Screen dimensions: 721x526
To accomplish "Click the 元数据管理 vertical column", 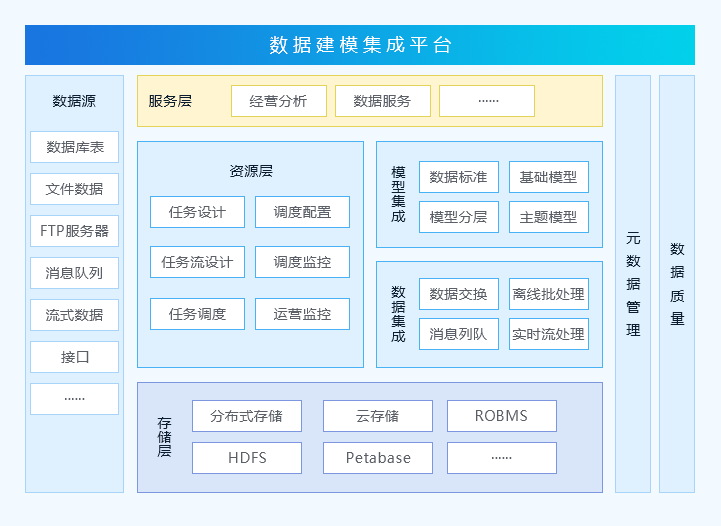I will 633,284.
